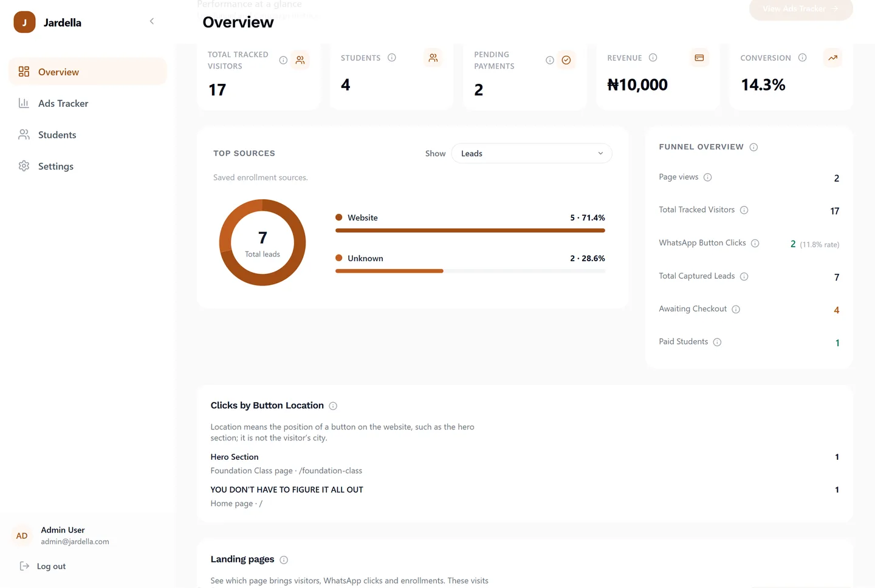Viewport: 875px width, 588px height.
Task: Click the Awaiting Checkout value 4
Action: [837, 310]
